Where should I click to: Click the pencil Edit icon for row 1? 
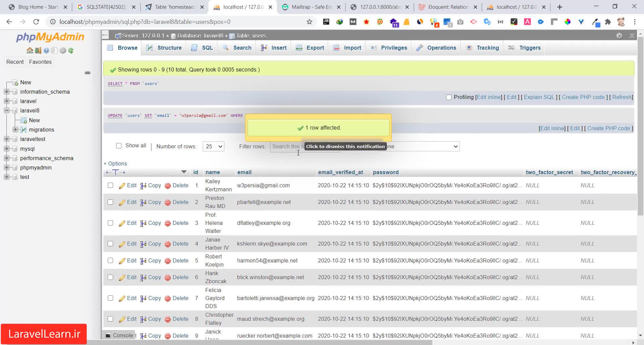122,186
